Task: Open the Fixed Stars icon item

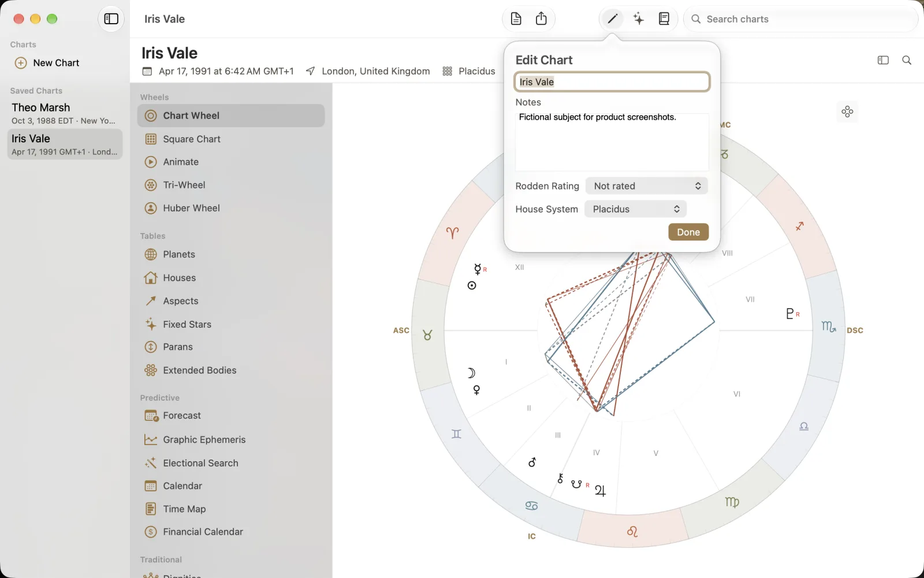Action: click(151, 324)
